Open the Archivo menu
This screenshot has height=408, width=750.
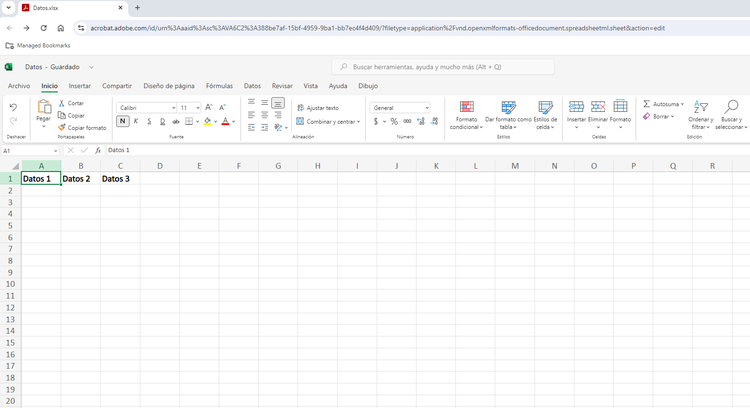point(19,86)
